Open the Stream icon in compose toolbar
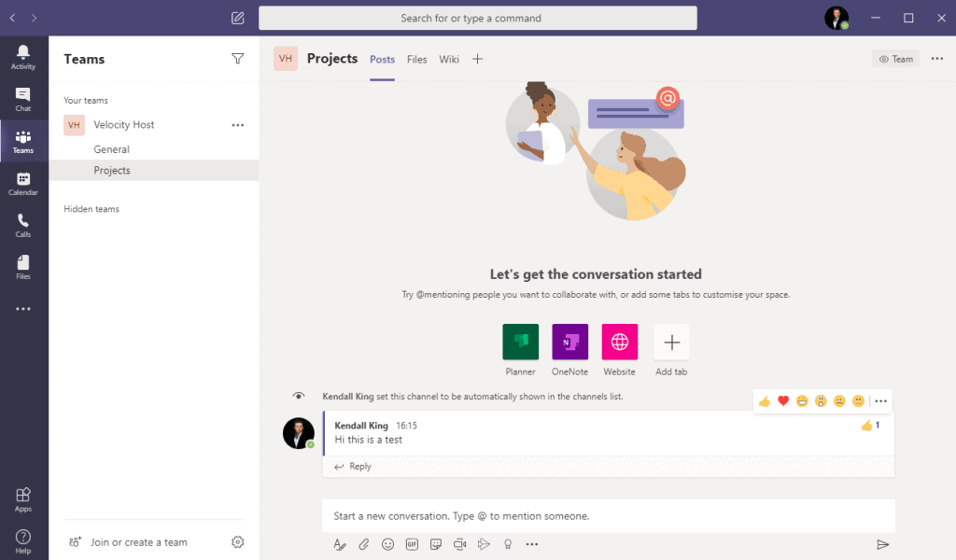The image size is (956, 560). click(x=484, y=545)
